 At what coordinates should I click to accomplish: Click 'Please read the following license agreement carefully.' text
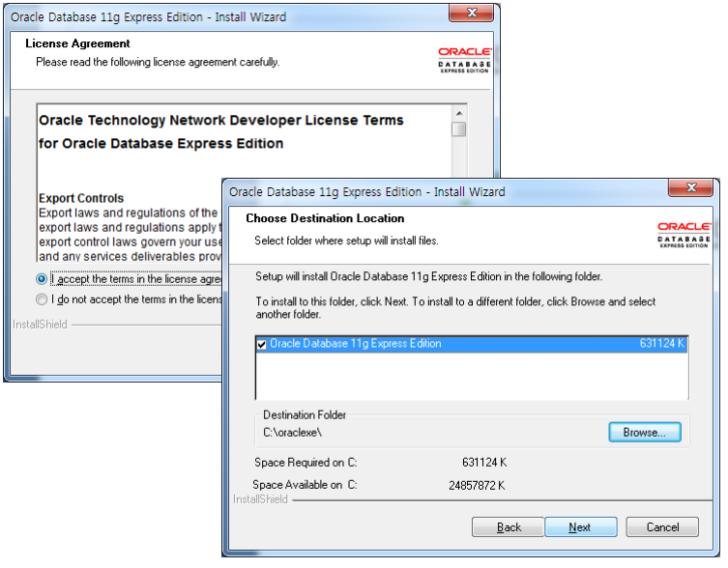point(158,62)
